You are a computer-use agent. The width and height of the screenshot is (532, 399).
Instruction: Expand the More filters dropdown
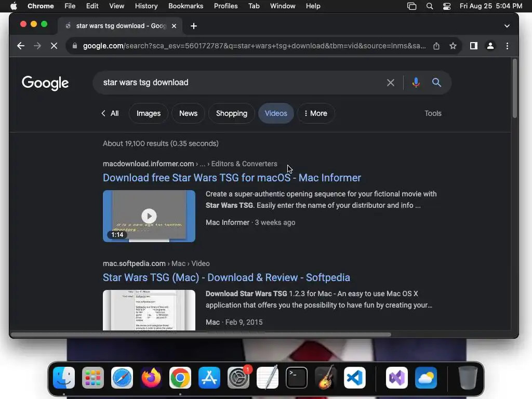pos(316,113)
